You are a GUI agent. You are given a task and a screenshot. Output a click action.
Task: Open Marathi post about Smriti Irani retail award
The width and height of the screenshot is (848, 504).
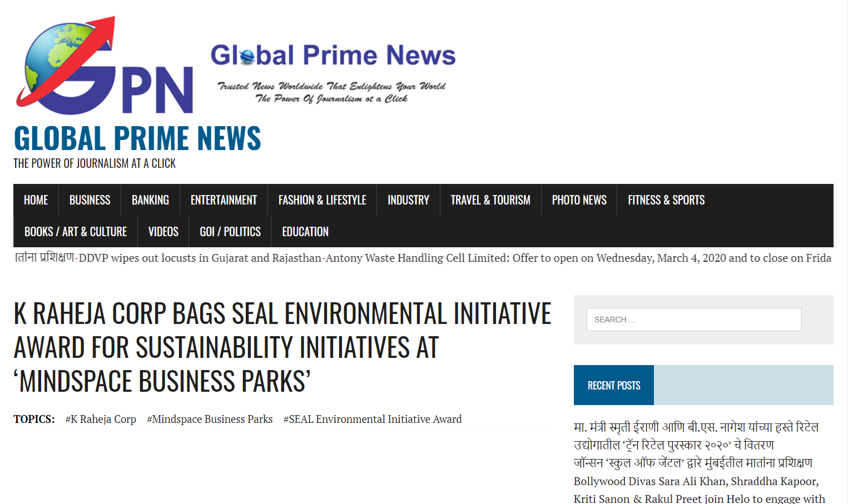click(x=696, y=436)
